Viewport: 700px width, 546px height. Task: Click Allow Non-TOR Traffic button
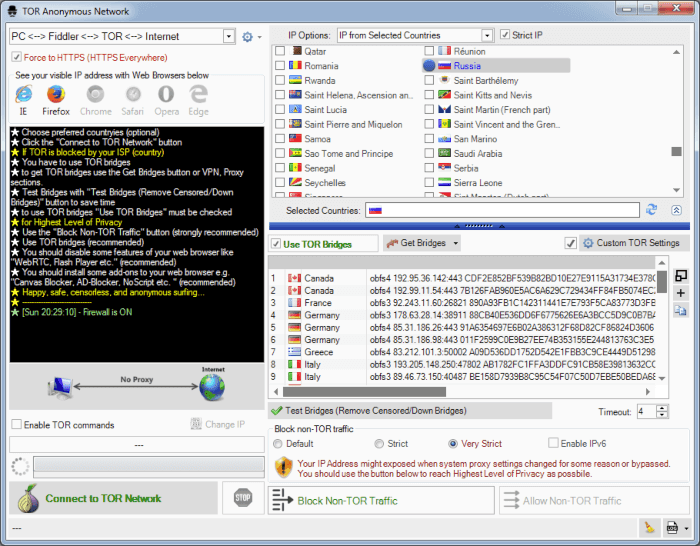click(x=594, y=500)
